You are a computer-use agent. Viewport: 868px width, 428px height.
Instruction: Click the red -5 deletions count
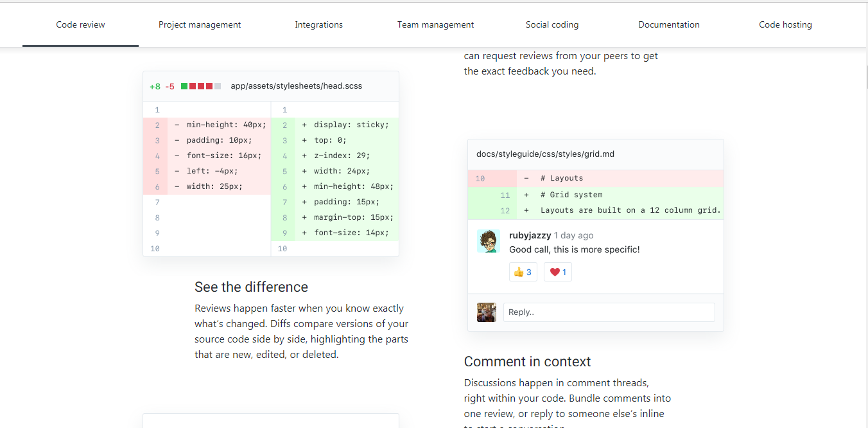point(169,86)
